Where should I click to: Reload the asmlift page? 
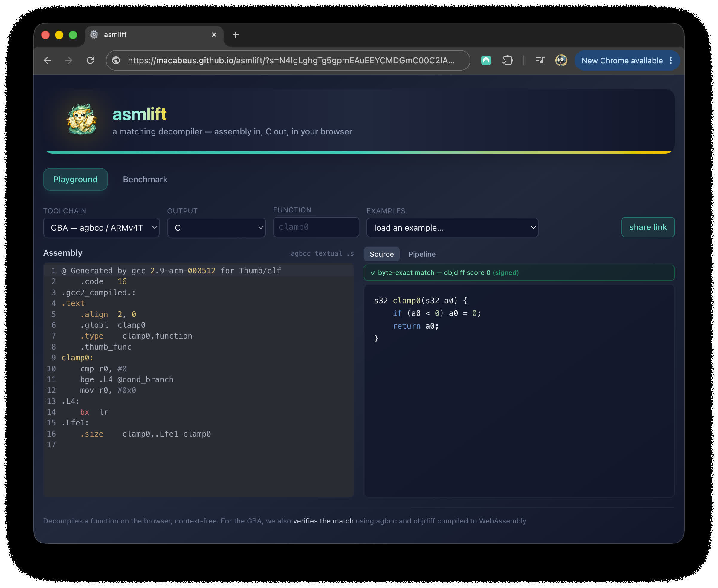coord(90,60)
